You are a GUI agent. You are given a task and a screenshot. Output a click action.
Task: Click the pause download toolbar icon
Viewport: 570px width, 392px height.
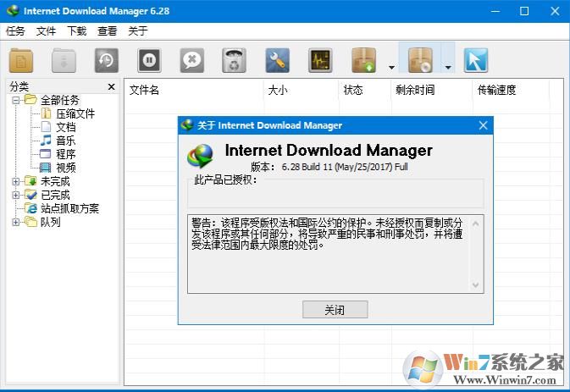(149, 60)
